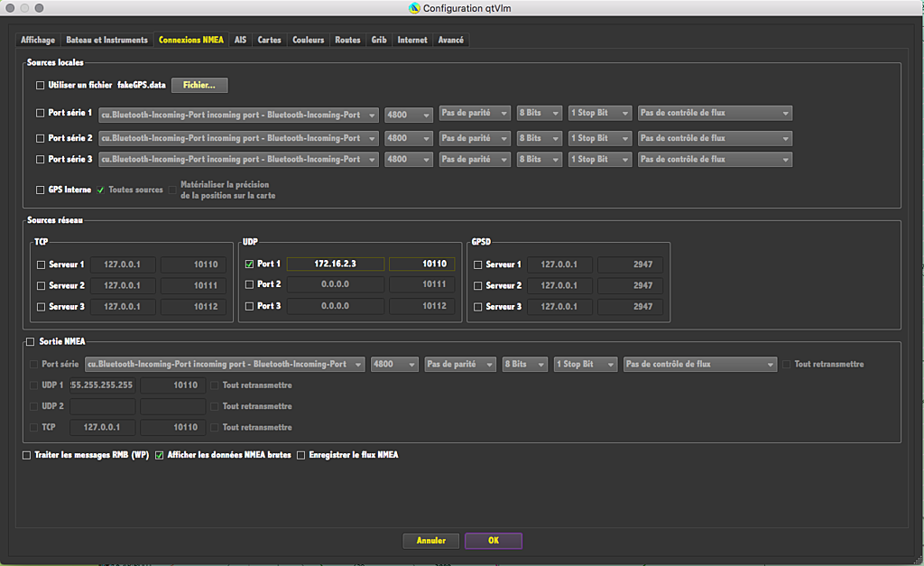
Task: Select the Connexions NMEA tab
Action: (191, 40)
